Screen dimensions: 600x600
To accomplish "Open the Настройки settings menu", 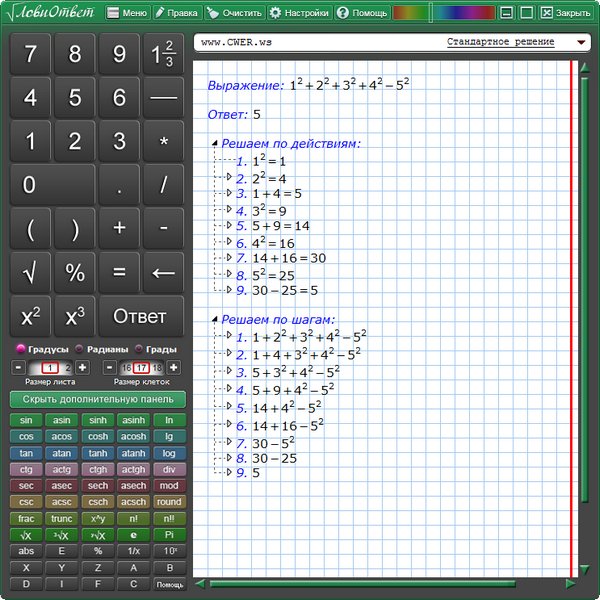I will click(x=299, y=13).
